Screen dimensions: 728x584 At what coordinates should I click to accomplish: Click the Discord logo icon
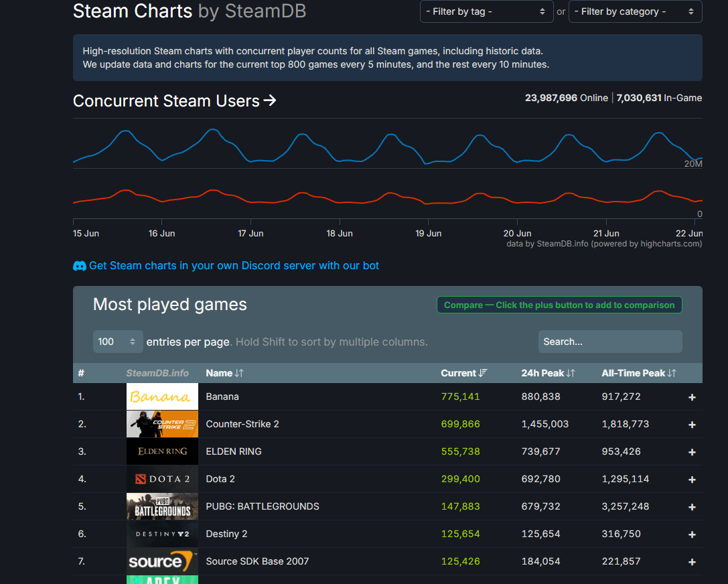click(80, 266)
